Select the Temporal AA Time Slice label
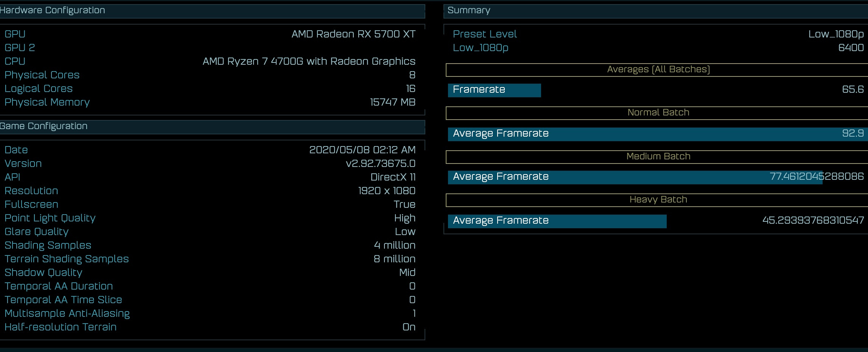 [x=63, y=300]
